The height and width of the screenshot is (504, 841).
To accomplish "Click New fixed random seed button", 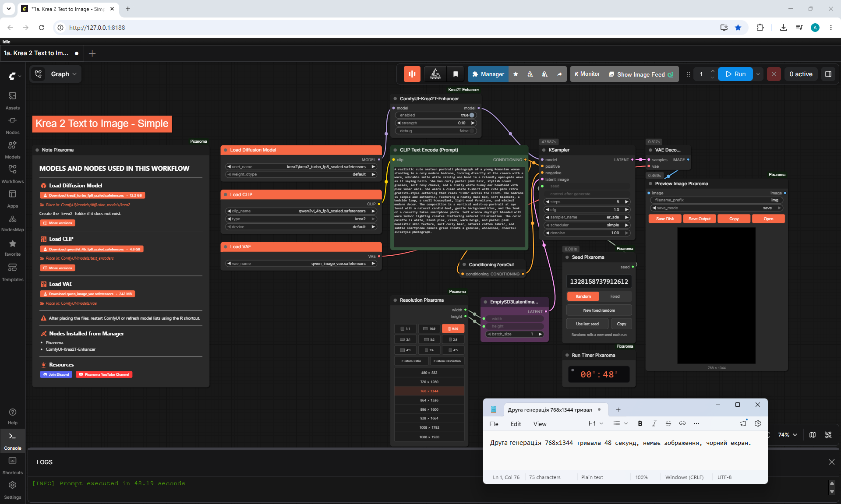I will tap(599, 310).
